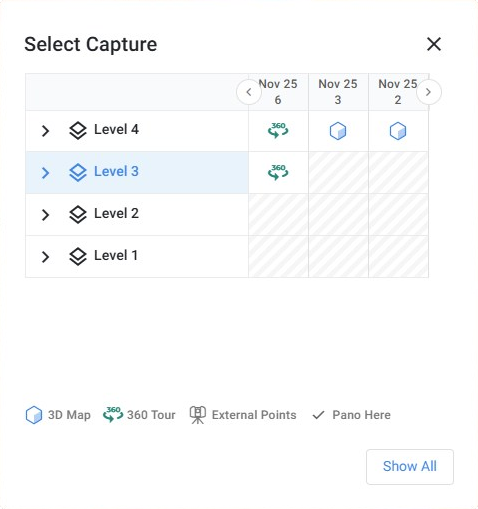The image size is (478, 509).
Task: Close the Select Capture dialog
Action: click(x=434, y=44)
